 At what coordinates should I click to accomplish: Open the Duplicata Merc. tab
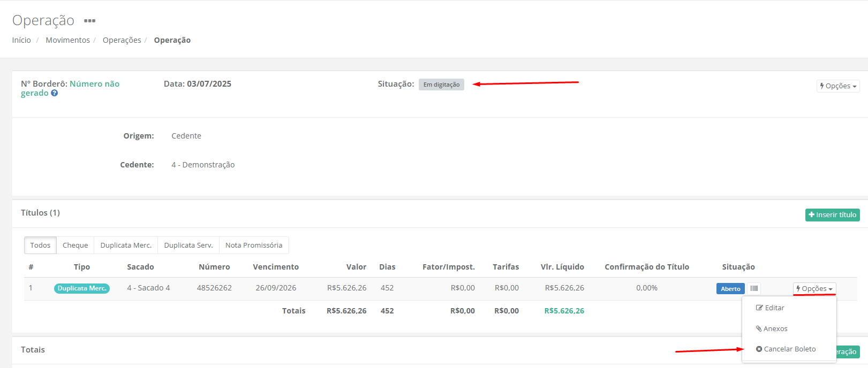pos(126,246)
